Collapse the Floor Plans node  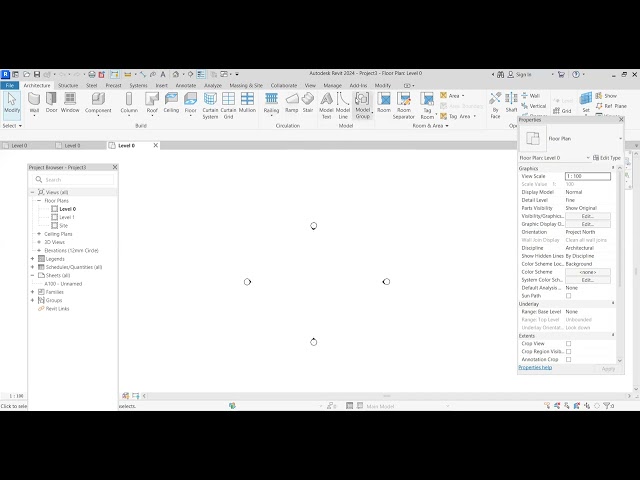[x=39, y=201]
